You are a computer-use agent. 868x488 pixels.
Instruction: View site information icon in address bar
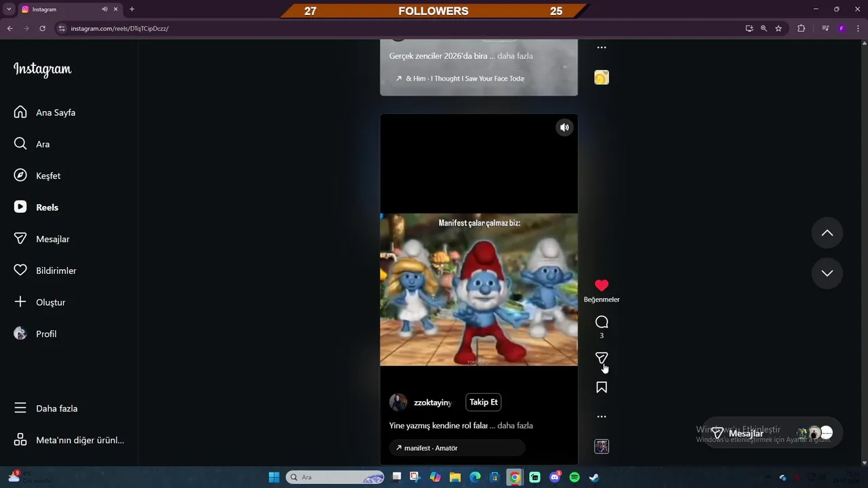click(x=62, y=28)
